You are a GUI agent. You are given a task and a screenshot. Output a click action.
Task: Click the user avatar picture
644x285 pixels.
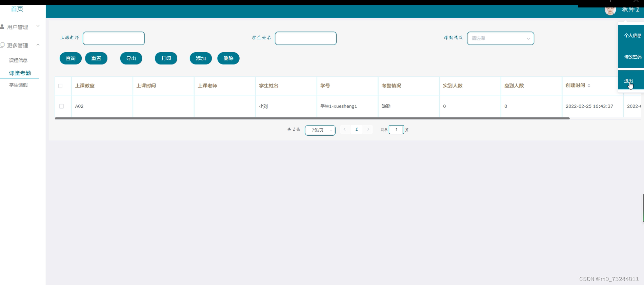[x=610, y=10]
